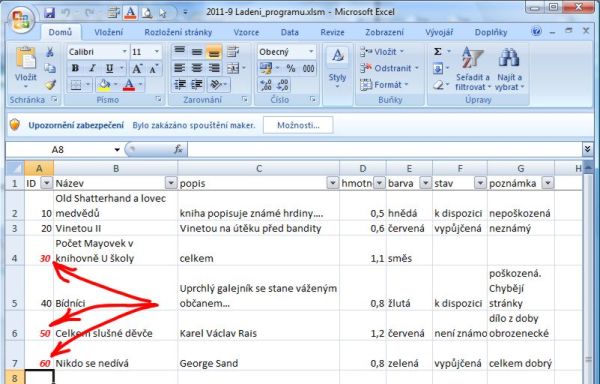Open Najít a vybrat menu
Image resolution: width=600 pixels, height=384 pixels.
(509, 69)
